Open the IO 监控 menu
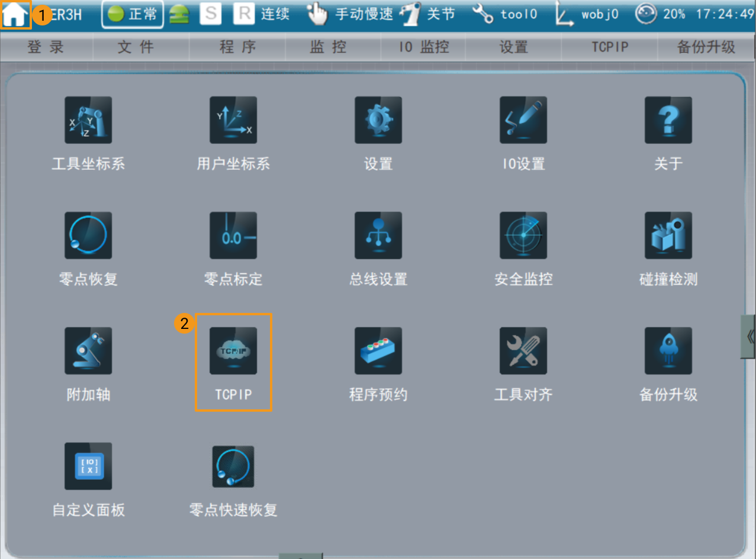This screenshot has height=559, width=756. 424,47
